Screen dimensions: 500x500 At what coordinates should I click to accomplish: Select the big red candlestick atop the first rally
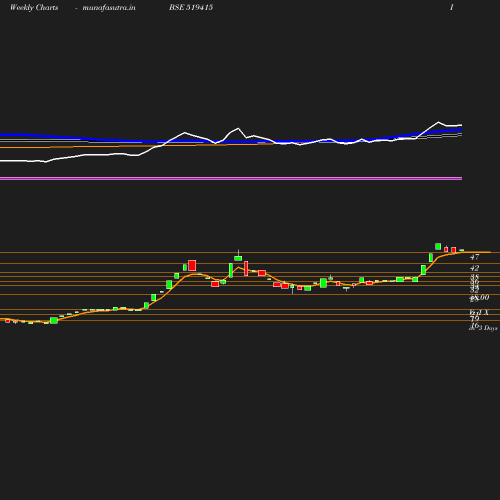coord(192,265)
